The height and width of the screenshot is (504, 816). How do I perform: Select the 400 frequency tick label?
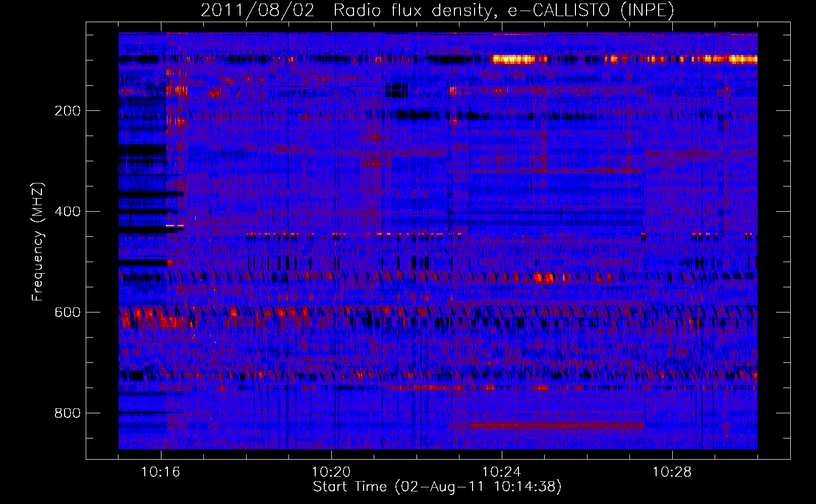pos(68,212)
